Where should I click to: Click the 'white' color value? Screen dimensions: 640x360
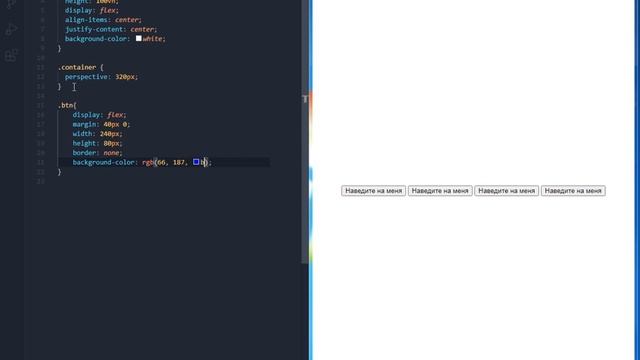(x=153, y=39)
